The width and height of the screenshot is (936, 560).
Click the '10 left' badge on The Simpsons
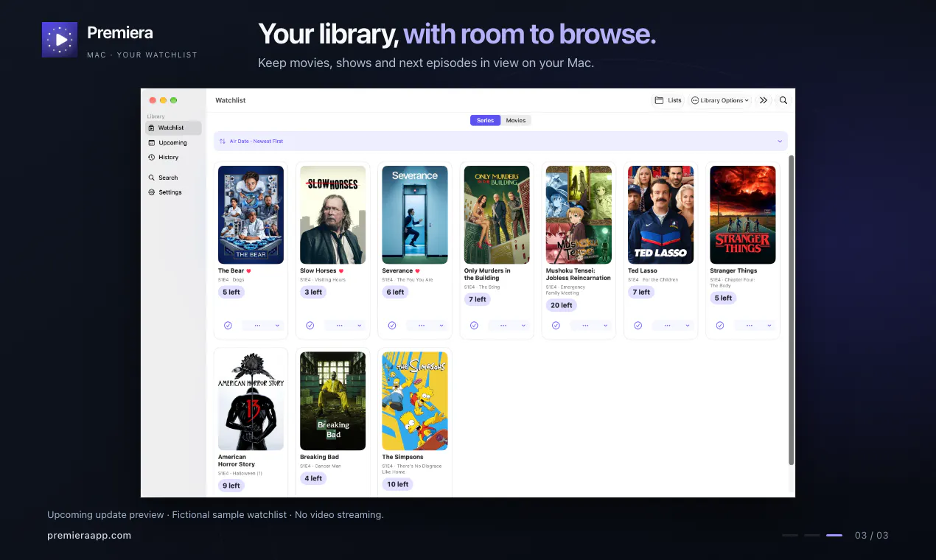397,484
